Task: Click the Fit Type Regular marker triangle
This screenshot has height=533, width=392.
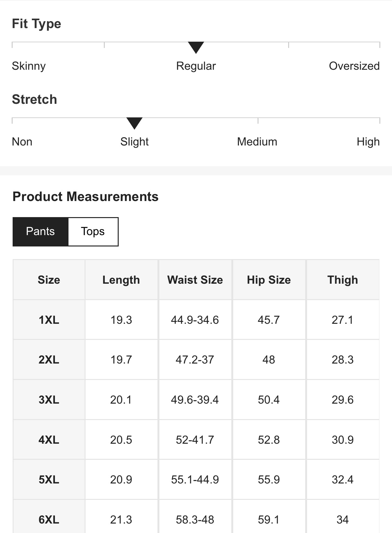Action: click(x=196, y=47)
